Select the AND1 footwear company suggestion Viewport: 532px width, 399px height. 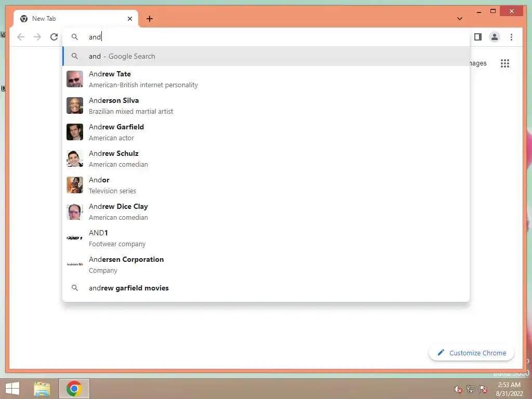[x=267, y=238]
